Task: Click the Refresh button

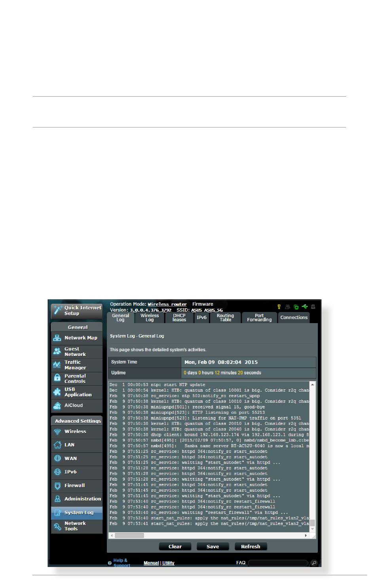Action: point(251,546)
